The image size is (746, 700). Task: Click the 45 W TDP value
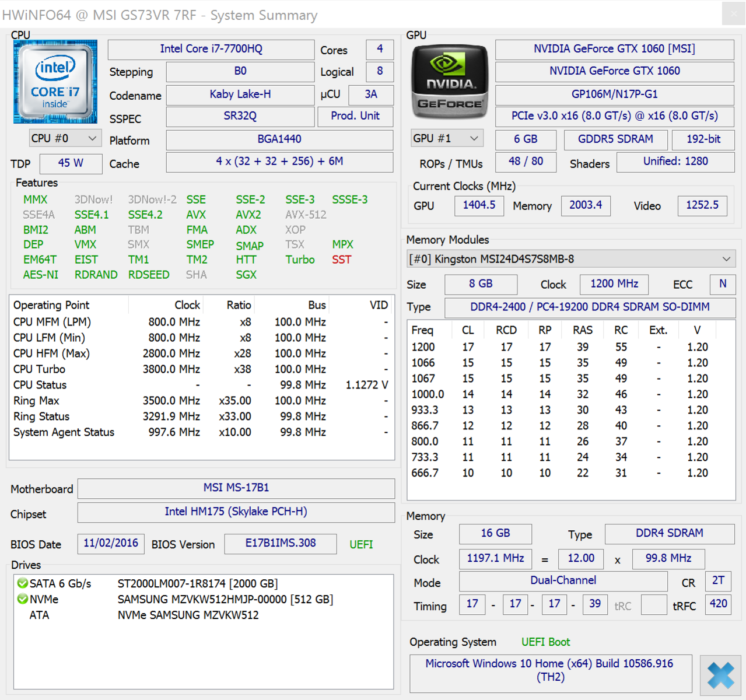tap(71, 163)
